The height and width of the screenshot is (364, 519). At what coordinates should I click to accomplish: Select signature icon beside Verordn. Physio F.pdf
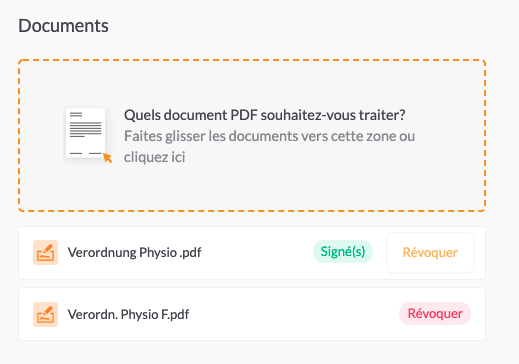coord(45,314)
